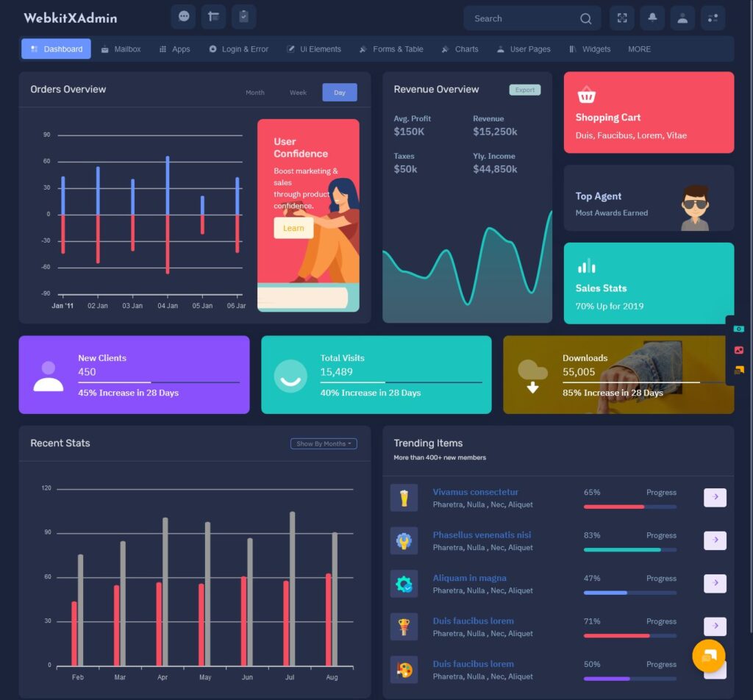
Task: Switch to Week view in Orders Overview
Action: tap(298, 93)
